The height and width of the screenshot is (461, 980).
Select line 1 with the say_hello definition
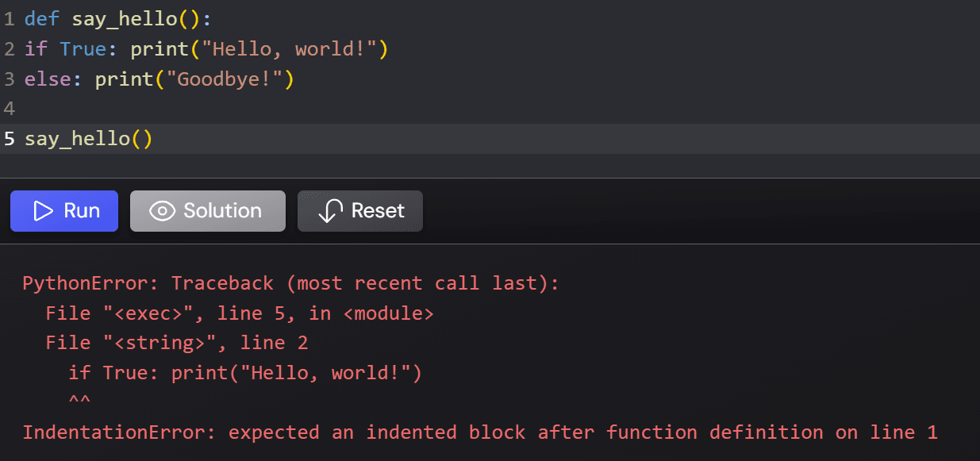click(119, 18)
